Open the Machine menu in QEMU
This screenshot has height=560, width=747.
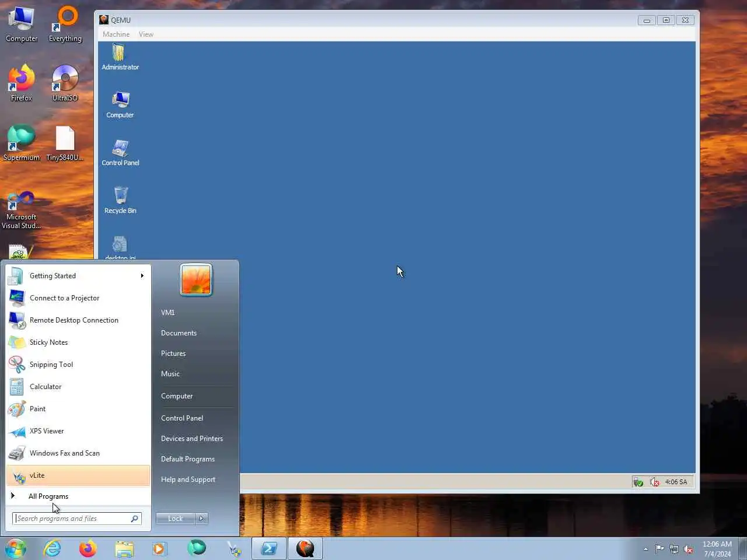click(116, 34)
